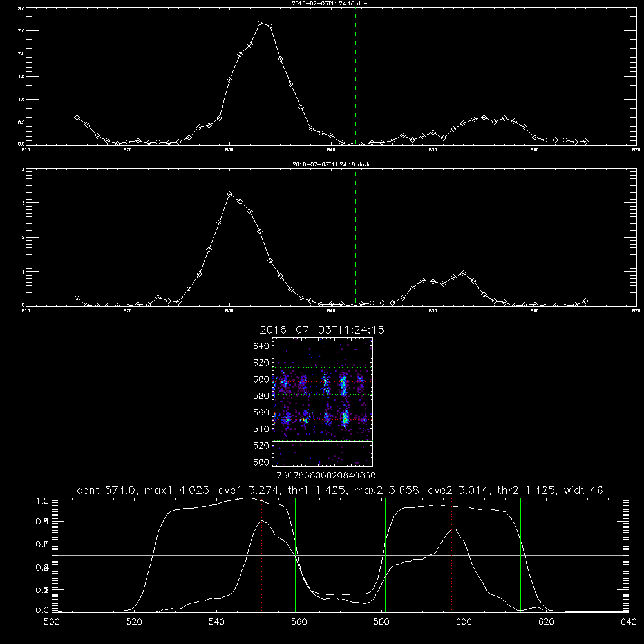Select the large 2016-07-03T11:24:16 title above the heatmap
The image size is (644, 644).
tap(322, 330)
